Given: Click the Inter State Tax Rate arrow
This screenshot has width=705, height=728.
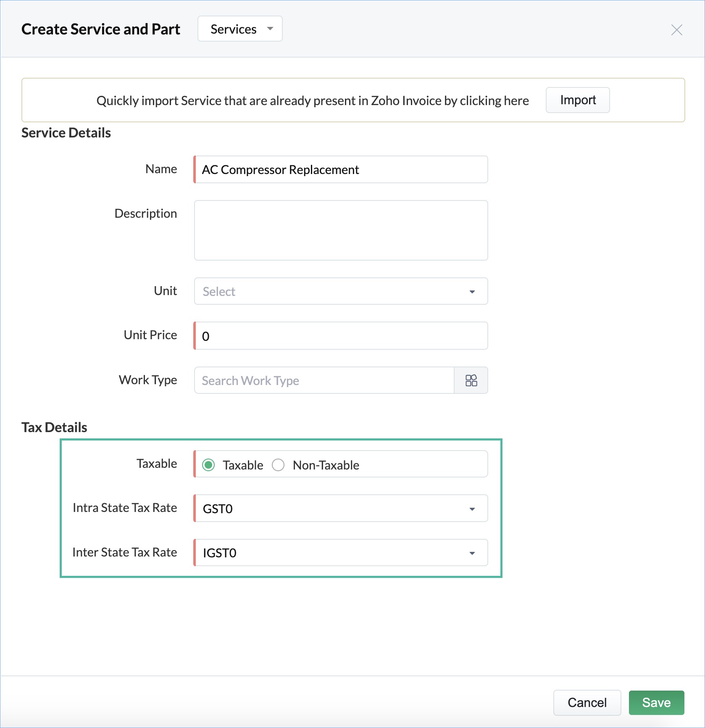Looking at the screenshot, I should 472,553.
